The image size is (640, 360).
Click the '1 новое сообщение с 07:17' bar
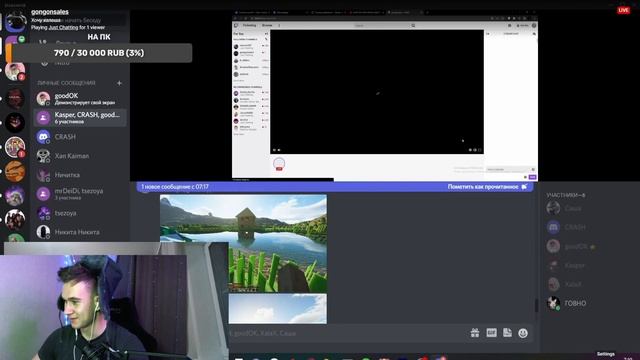tap(335, 187)
